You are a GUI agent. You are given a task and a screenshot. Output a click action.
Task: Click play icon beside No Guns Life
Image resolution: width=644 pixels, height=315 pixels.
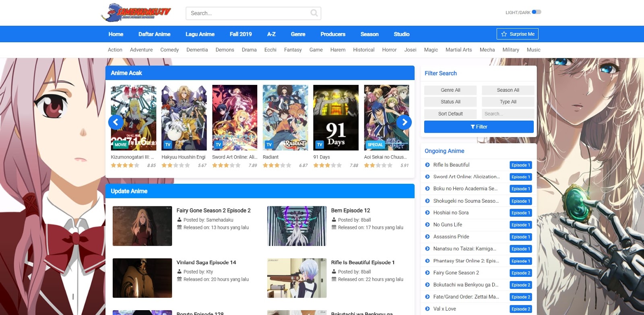pyautogui.click(x=427, y=224)
